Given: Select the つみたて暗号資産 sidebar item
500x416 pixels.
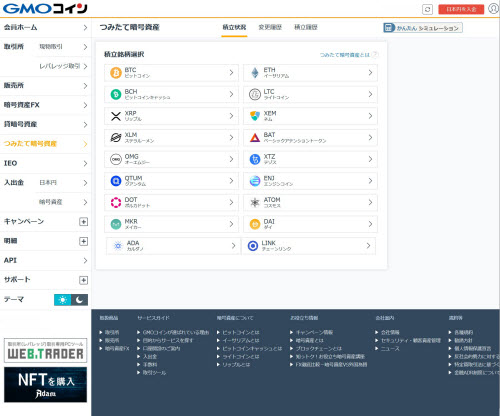Looking at the screenshot, I should pyautogui.click(x=45, y=144).
